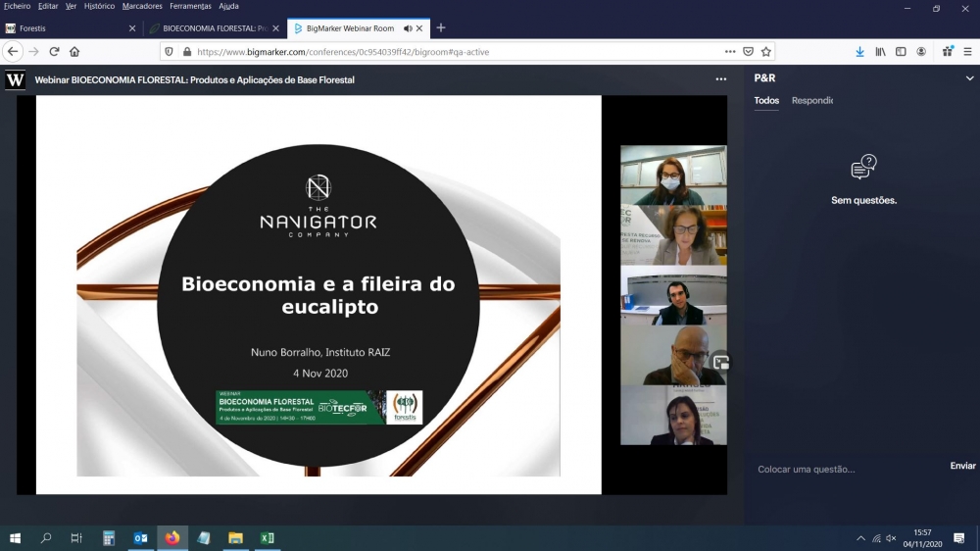Open Windows taskbar search
The height and width of the screenshot is (551, 980).
point(46,538)
